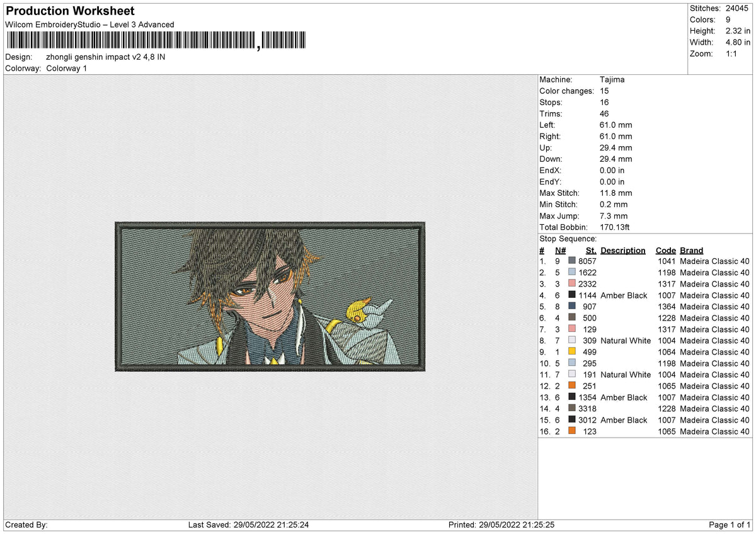Select the gray swatch in stop row 1

coord(572,261)
